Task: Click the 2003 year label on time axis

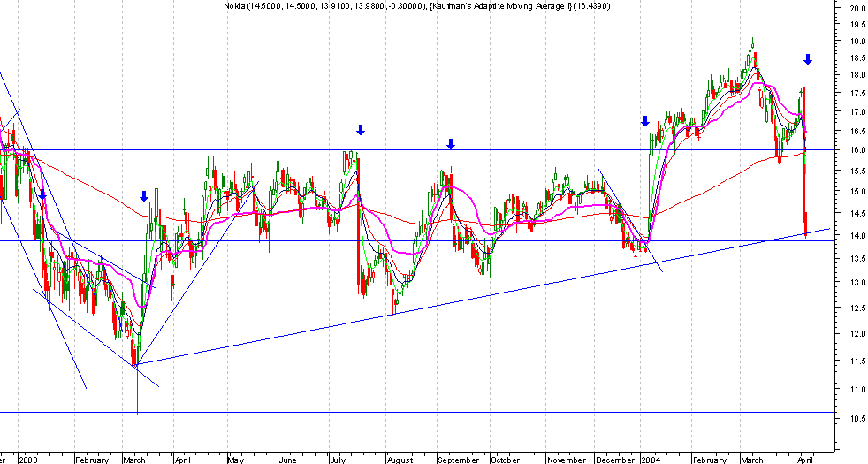Action: point(27,460)
